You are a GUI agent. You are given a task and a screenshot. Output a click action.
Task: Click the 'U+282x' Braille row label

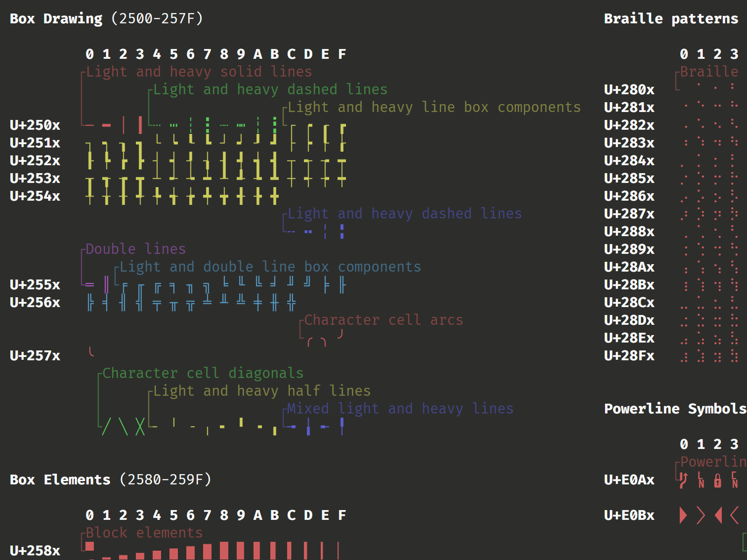point(629,125)
